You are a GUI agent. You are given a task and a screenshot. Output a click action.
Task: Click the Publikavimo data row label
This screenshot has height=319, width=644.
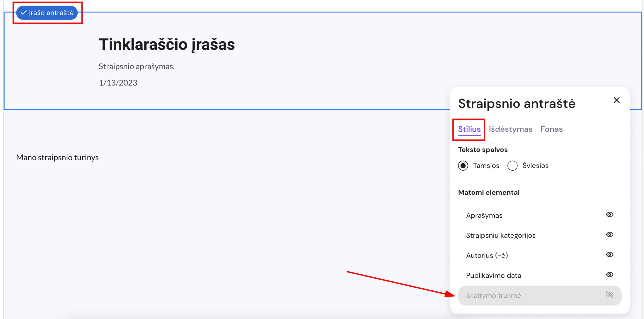coord(493,276)
